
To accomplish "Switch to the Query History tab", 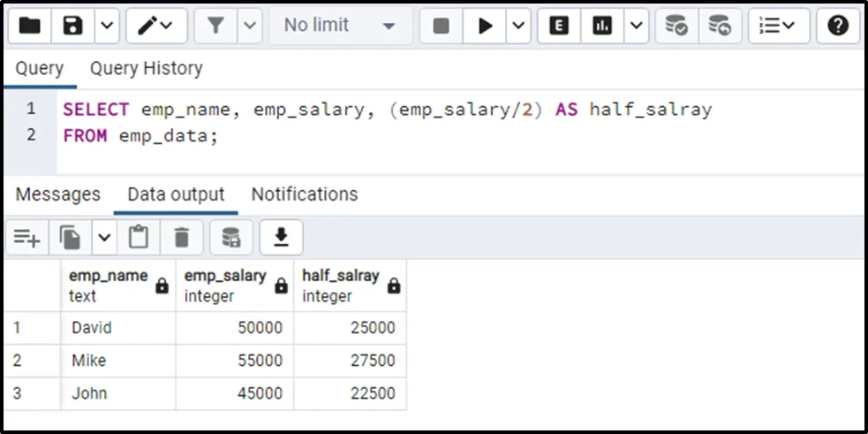I will coord(146,68).
